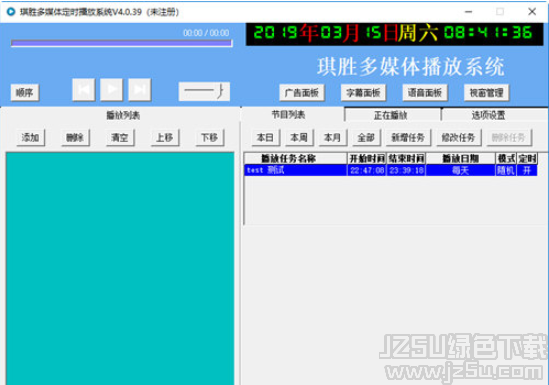Adjust the volume slider

point(204,92)
